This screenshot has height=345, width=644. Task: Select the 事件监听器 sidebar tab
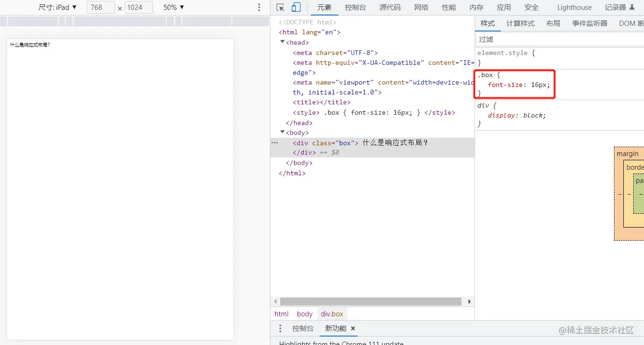pos(590,23)
